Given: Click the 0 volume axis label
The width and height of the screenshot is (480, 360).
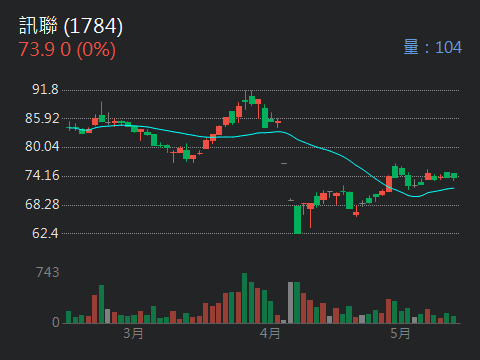Looking at the screenshot, I should [x=56, y=322].
